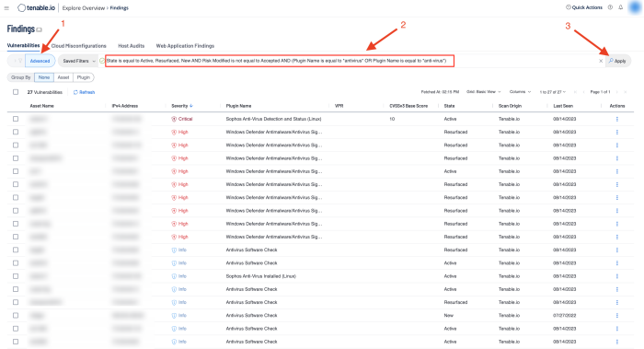Click the "Fetched At: 02:15 PM" text
Screen dimensions: 644x349
440,92
